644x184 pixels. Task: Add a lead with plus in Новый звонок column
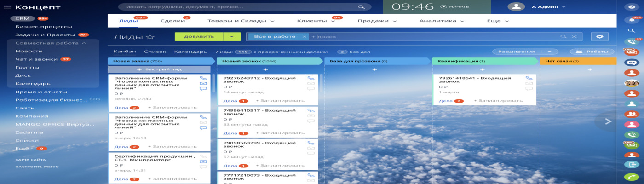tap(265, 69)
